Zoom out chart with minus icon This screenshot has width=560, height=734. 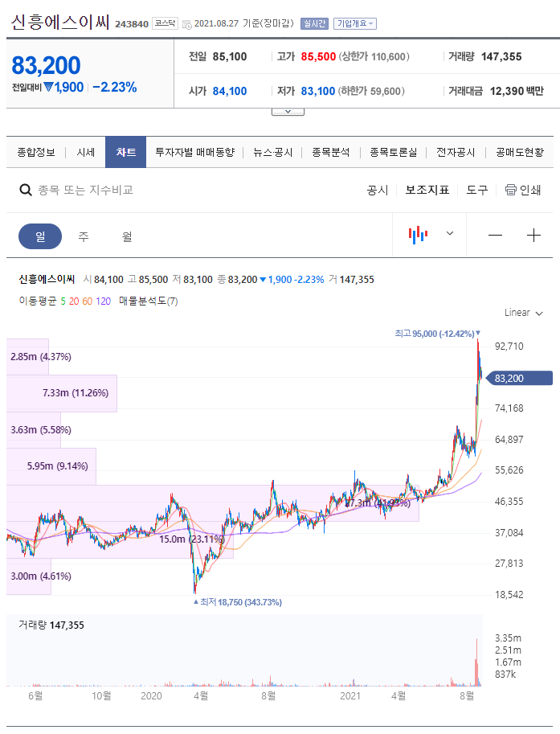point(495,235)
